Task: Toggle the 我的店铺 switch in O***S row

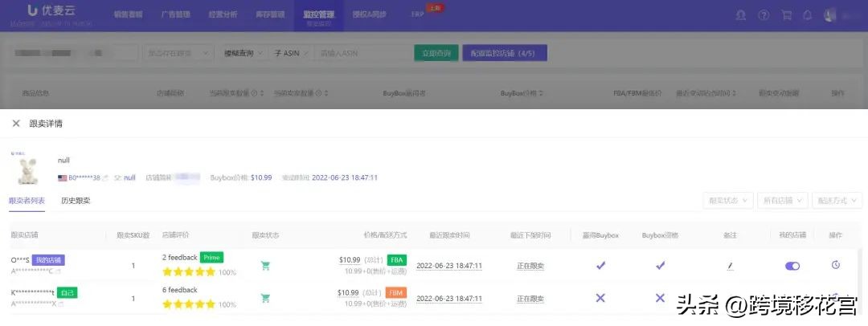Action: point(792,267)
